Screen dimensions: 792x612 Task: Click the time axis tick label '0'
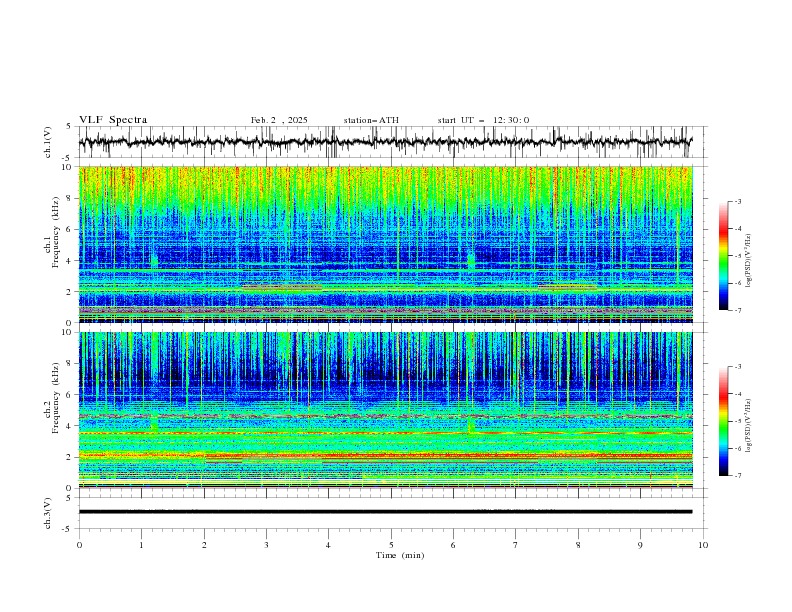click(x=79, y=545)
